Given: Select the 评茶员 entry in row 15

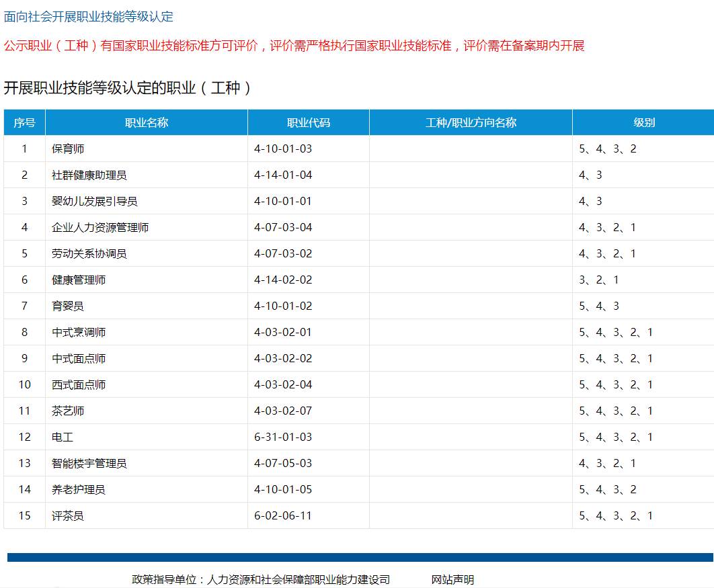Looking at the screenshot, I should [68, 515].
